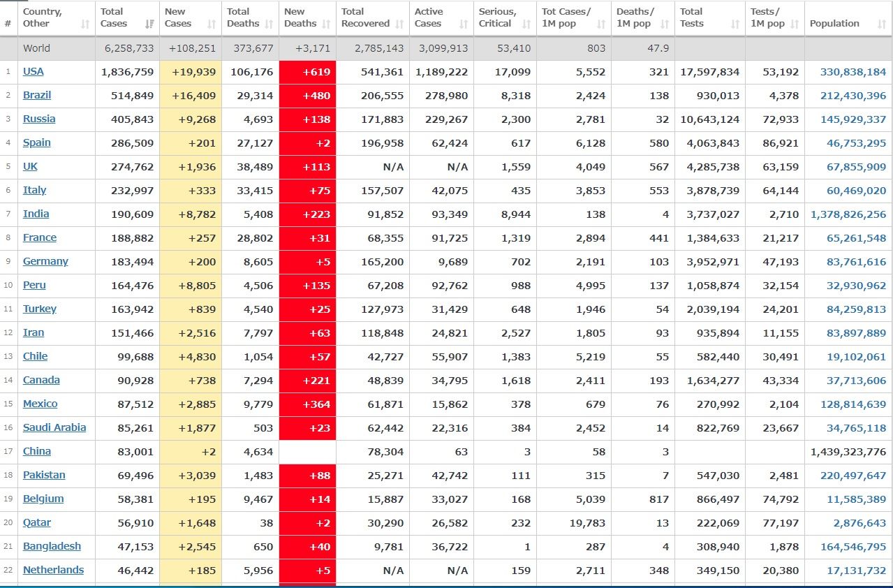Click the New Cases sort icon

click(212, 24)
